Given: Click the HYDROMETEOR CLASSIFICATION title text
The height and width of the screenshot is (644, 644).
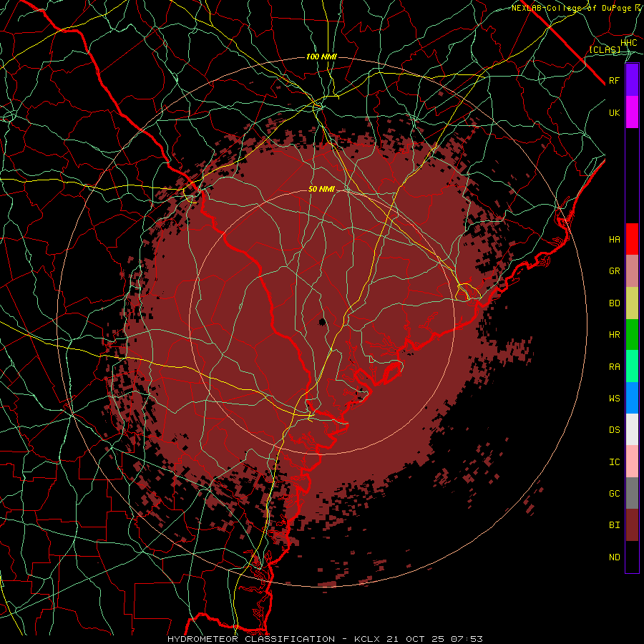Looking at the screenshot, I should pos(251,639).
